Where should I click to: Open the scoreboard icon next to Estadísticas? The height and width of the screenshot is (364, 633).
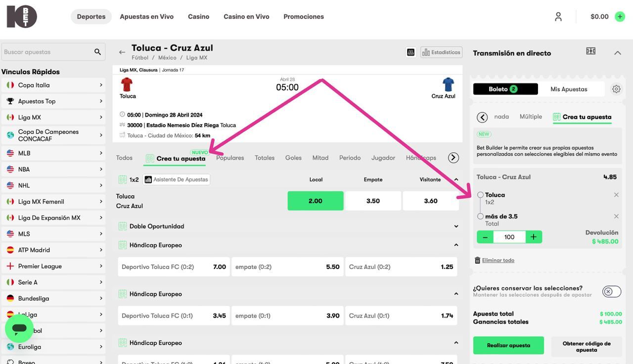[x=411, y=52]
